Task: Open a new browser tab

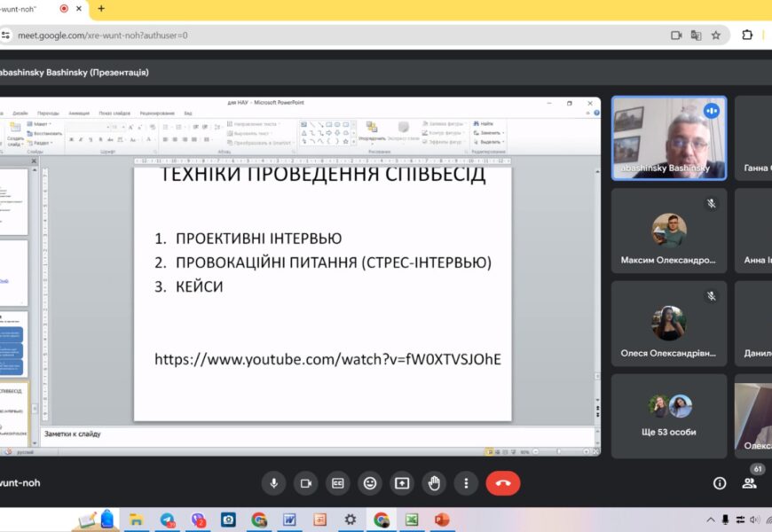Action: [x=101, y=9]
